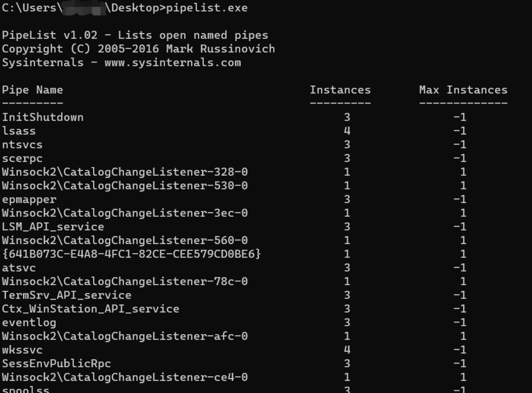532x393 pixels.
Task: Click the TermSrv_API_service pipe name
Action: coord(67,295)
